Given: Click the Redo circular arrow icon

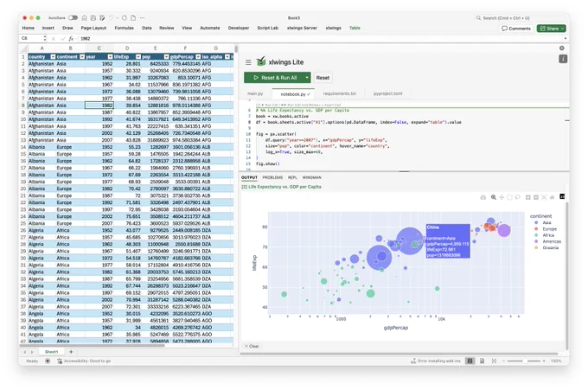Looking at the screenshot, I should (125, 17).
